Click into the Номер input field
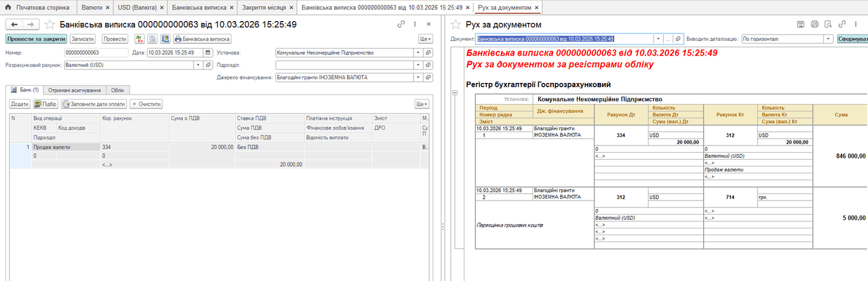The width and height of the screenshot is (868, 281). (x=95, y=53)
